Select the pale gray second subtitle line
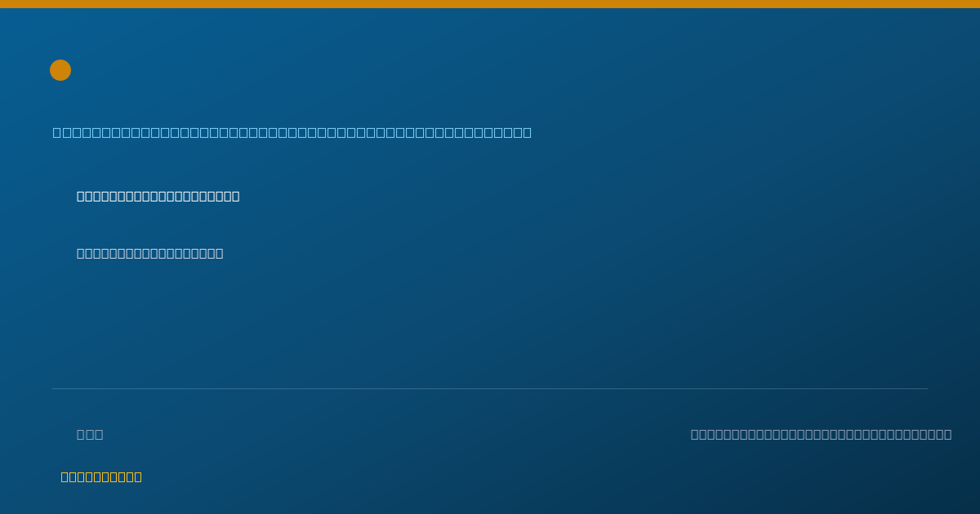The height and width of the screenshot is (514, 980). [x=149, y=253]
